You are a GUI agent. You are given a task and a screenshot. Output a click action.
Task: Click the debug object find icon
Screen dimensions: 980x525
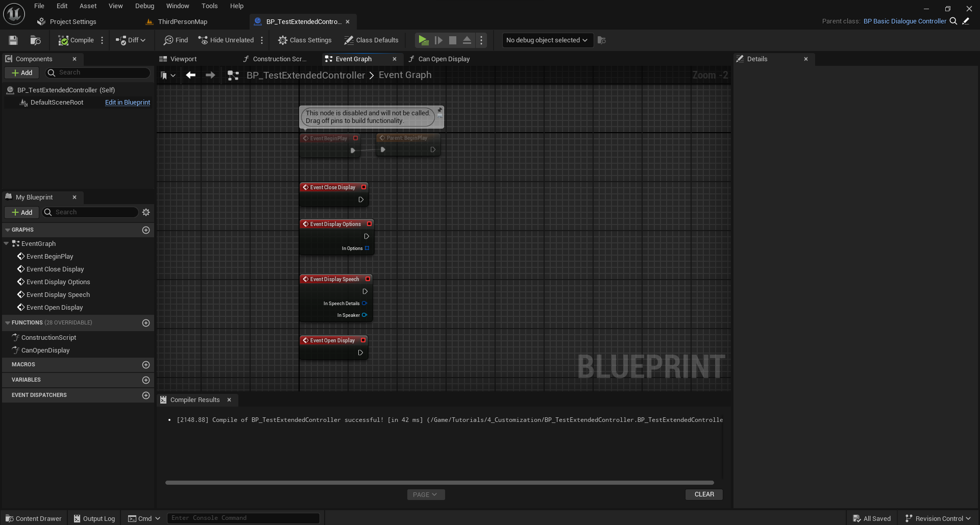(602, 40)
